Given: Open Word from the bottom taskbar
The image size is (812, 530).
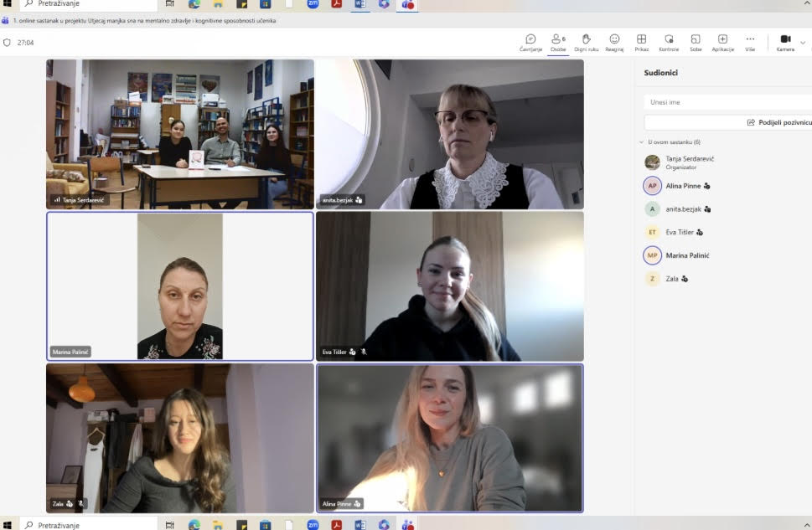Looking at the screenshot, I should pyautogui.click(x=360, y=525).
